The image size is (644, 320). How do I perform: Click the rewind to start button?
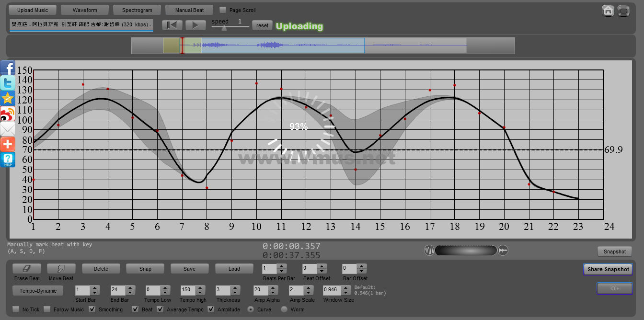point(172,25)
